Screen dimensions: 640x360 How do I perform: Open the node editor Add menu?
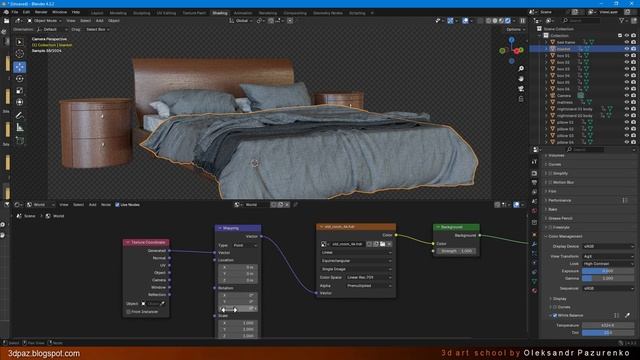(93, 205)
